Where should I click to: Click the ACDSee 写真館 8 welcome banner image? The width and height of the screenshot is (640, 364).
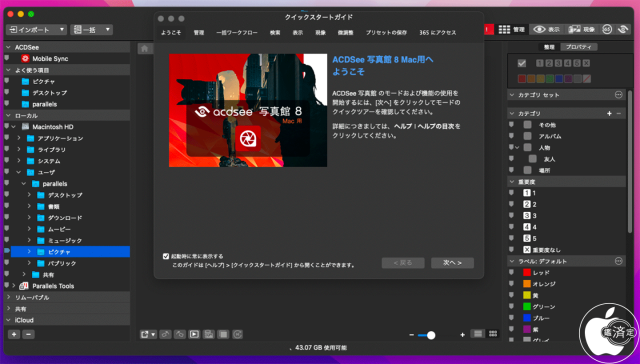[248, 110]
